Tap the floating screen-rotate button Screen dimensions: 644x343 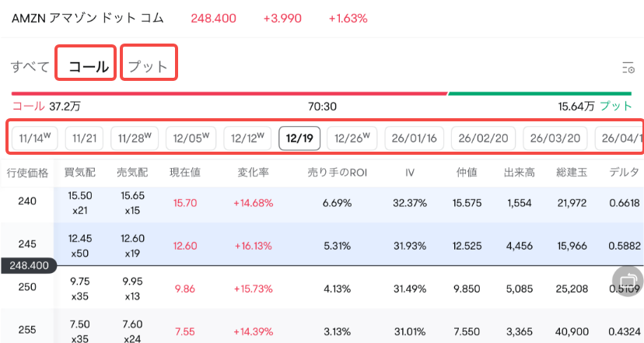[628, 281]
